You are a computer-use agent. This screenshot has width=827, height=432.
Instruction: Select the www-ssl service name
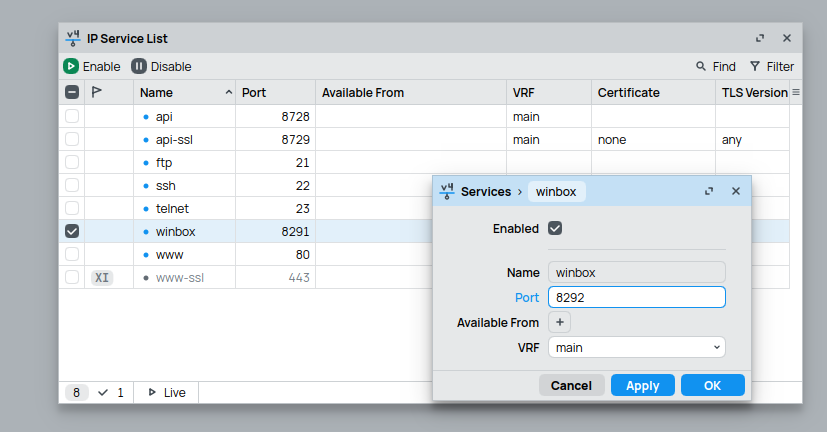tap(180, 277)
